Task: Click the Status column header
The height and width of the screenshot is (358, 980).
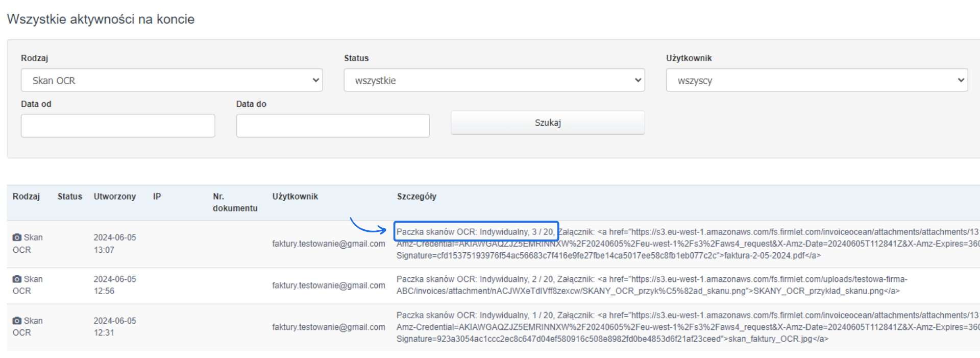Action: coord(70,197)
